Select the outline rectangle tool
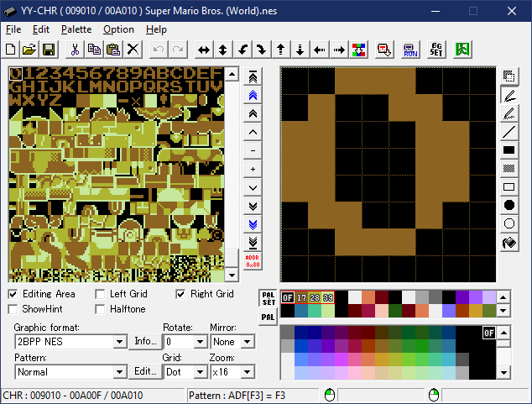Viewport: 532px width, 404px height. coord(509,187)
